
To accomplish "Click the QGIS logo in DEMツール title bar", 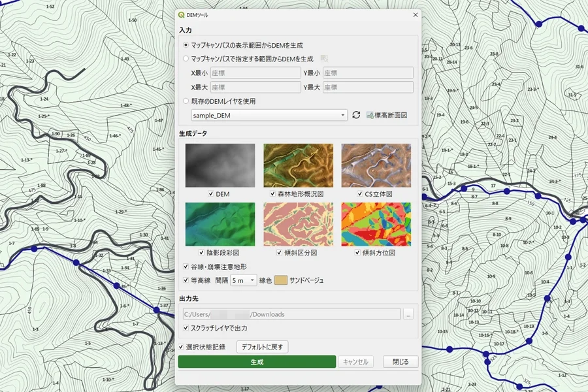I will (182, 15).
